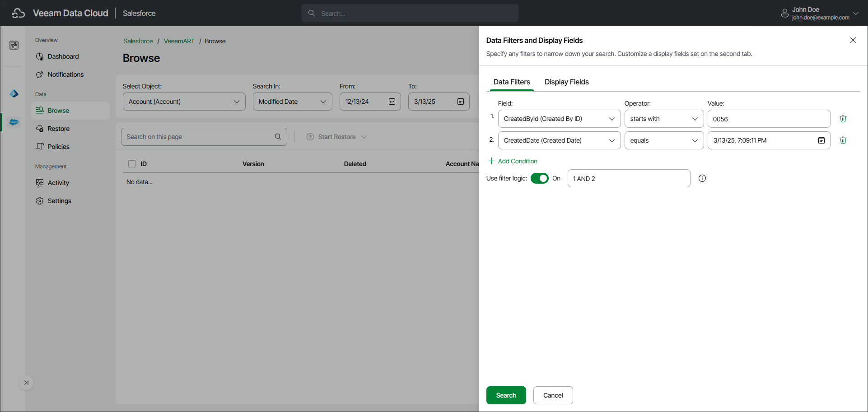
Task: Open Settings in the sidebar
Action: click(70, 201)
